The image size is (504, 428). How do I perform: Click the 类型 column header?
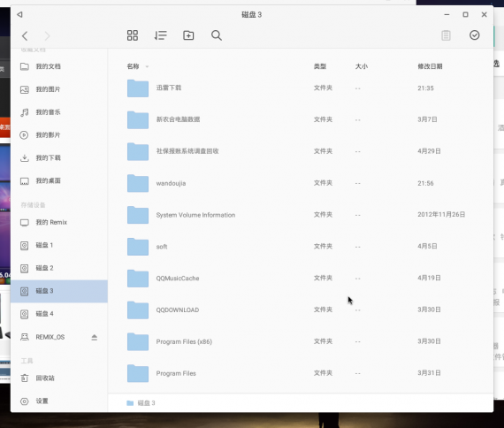(320, 66)
